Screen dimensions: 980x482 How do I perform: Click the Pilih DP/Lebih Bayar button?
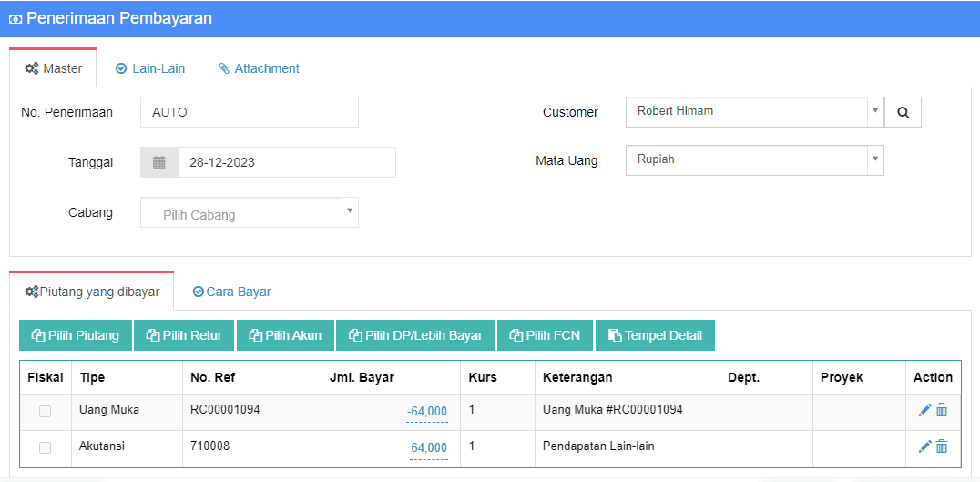(x=415, y=335)
